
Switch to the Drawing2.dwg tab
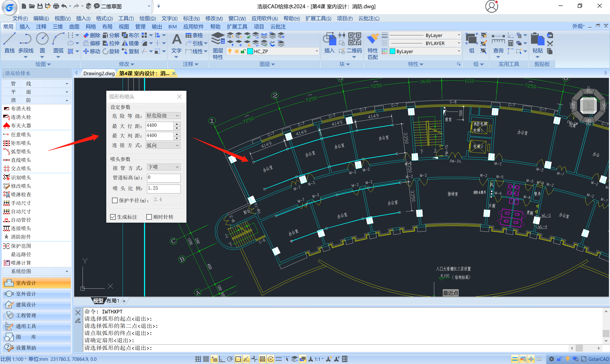(99, 73)
